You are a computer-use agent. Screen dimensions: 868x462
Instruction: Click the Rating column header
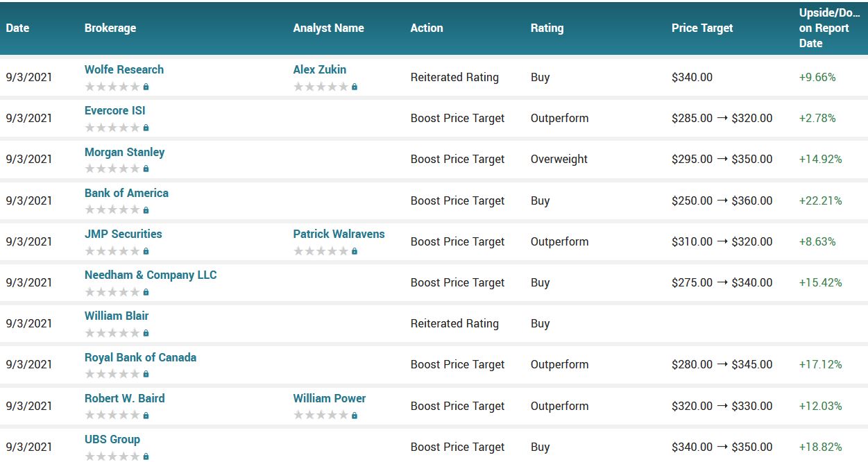point(547,28)
